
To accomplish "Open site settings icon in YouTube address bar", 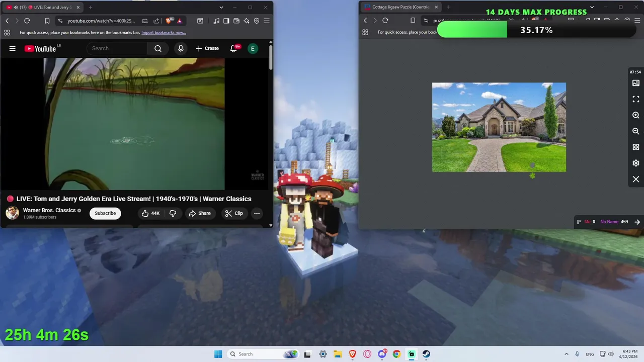I will 60,21.
